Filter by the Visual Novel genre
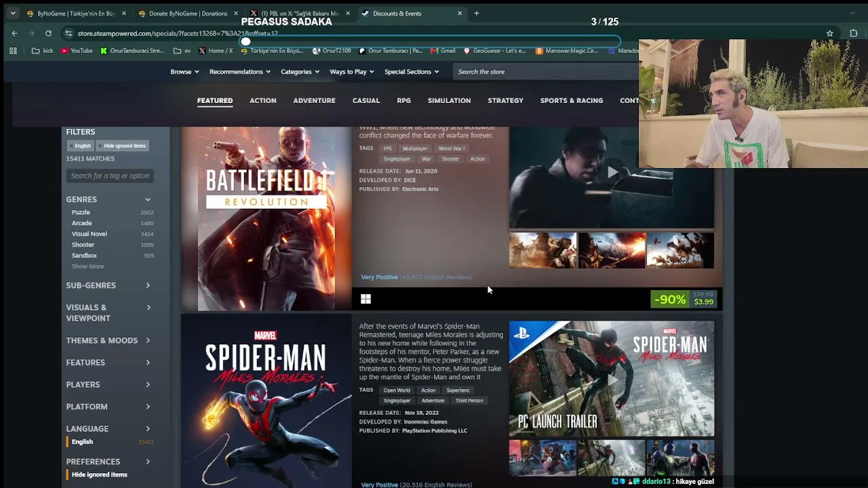 coord(89,234)
